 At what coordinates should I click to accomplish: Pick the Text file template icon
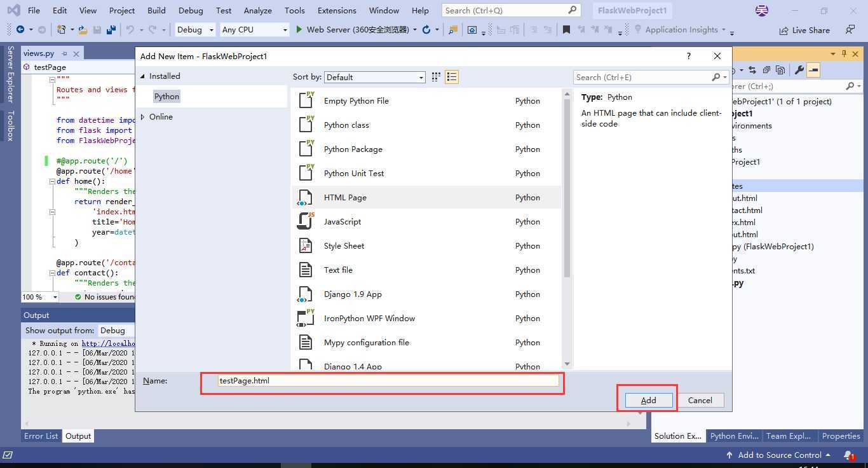pos(306,270)
